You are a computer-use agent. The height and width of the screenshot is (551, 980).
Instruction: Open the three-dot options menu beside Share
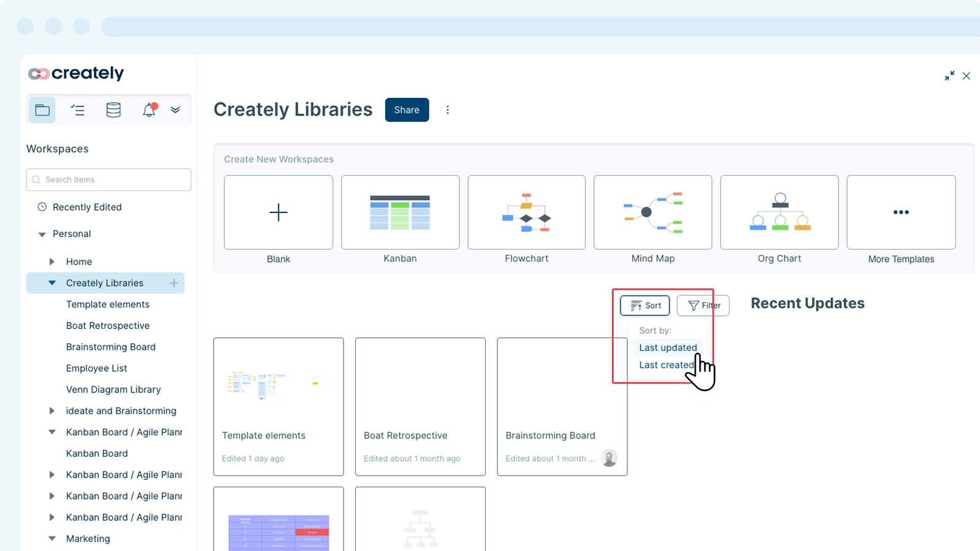click(x=448, y=110)
